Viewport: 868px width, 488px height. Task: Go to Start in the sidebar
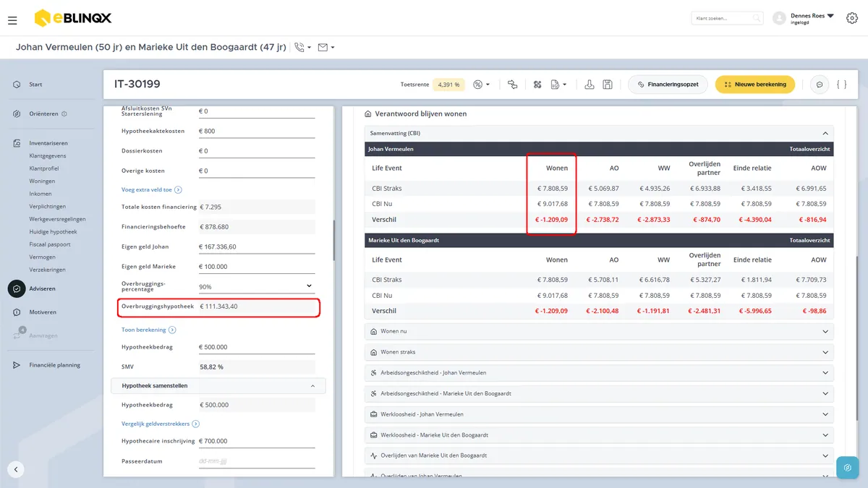(35, 85)
